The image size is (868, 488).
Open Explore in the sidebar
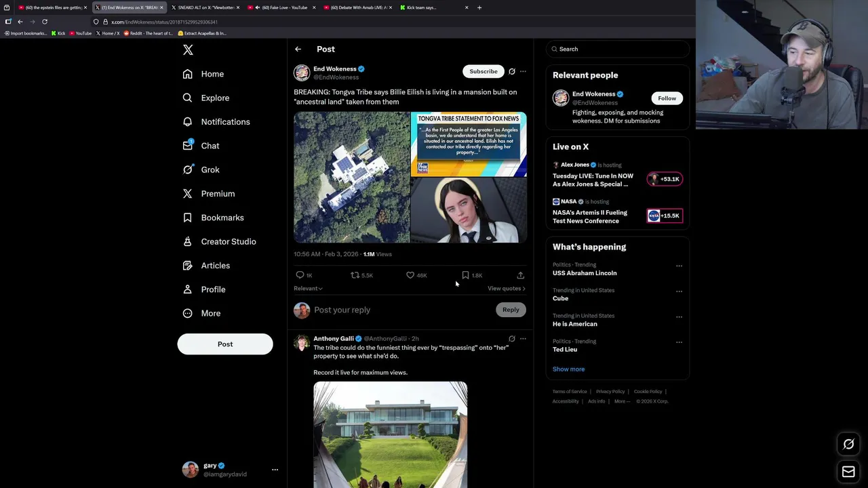click(x=206, y=98)
